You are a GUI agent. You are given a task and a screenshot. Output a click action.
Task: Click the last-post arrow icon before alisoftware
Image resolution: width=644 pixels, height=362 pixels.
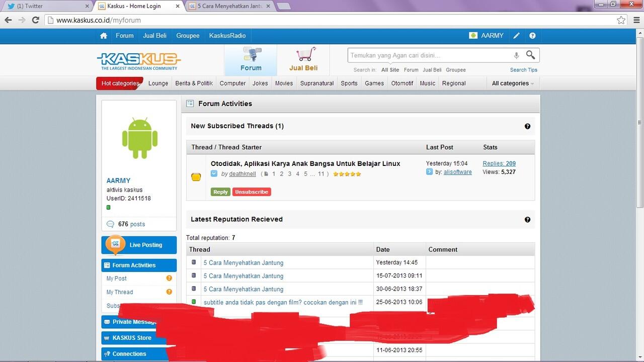(x=429, y=171)
